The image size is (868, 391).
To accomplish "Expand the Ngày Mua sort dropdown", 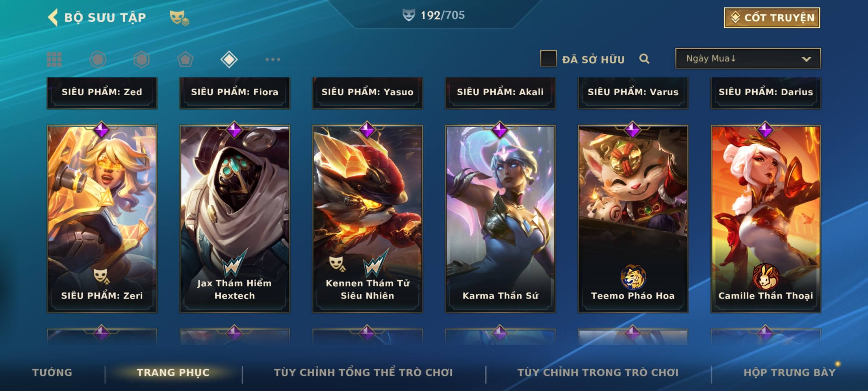I will coord(748,58).
